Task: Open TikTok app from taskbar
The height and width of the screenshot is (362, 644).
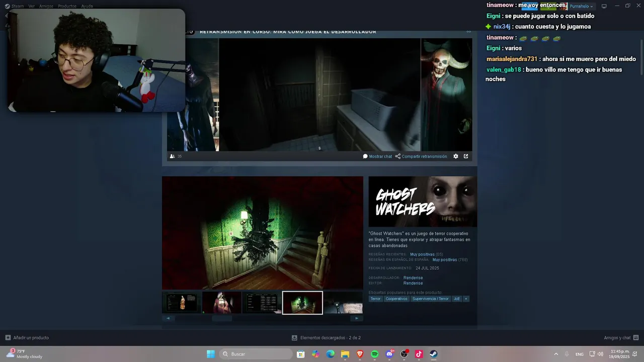Action: pyautogui.click(x=419, y=354)
